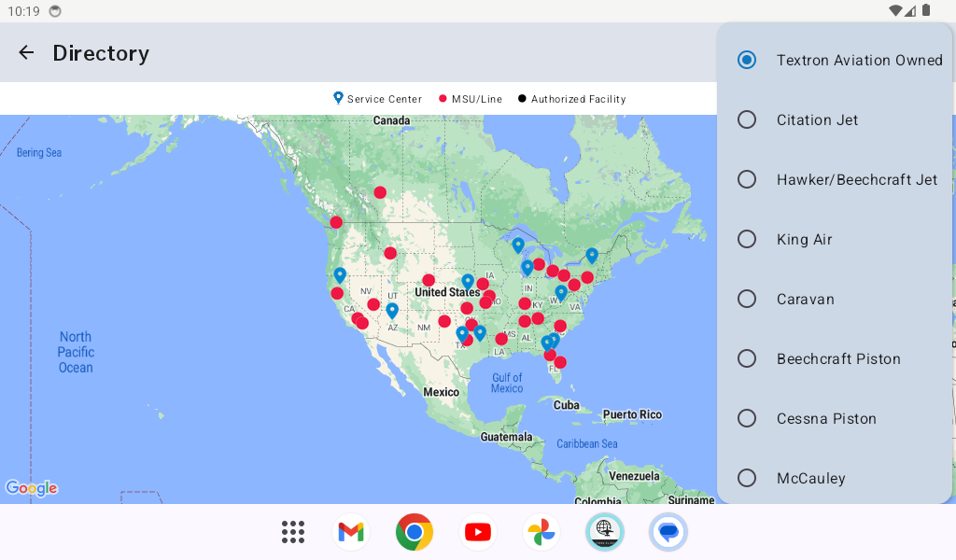Tap the red MSU/Line dot in Nevada
Image resolution: width=956 pixels, height=560 pixels.
[373, 304]
